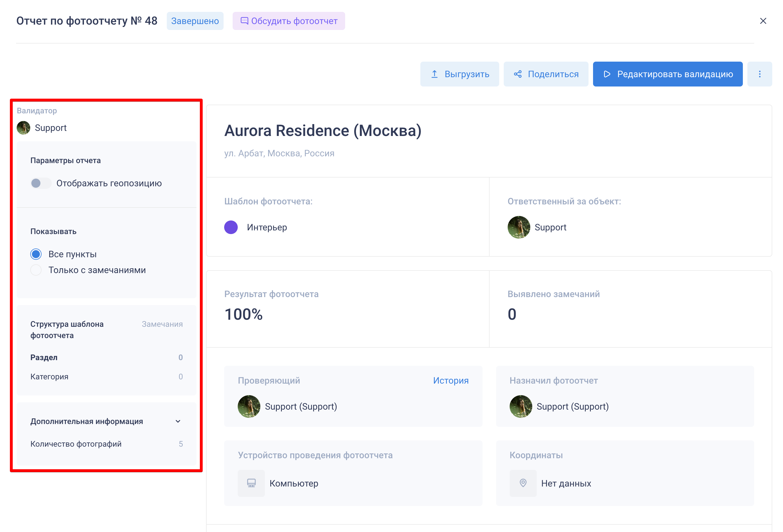Viewport: 783px width, 532px height.
Task: Click the computer device icon
Action: [251, 483]
